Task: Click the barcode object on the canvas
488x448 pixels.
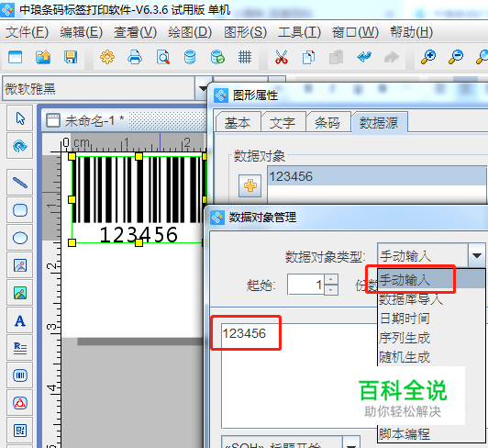Action: click(x=139, y=200)
